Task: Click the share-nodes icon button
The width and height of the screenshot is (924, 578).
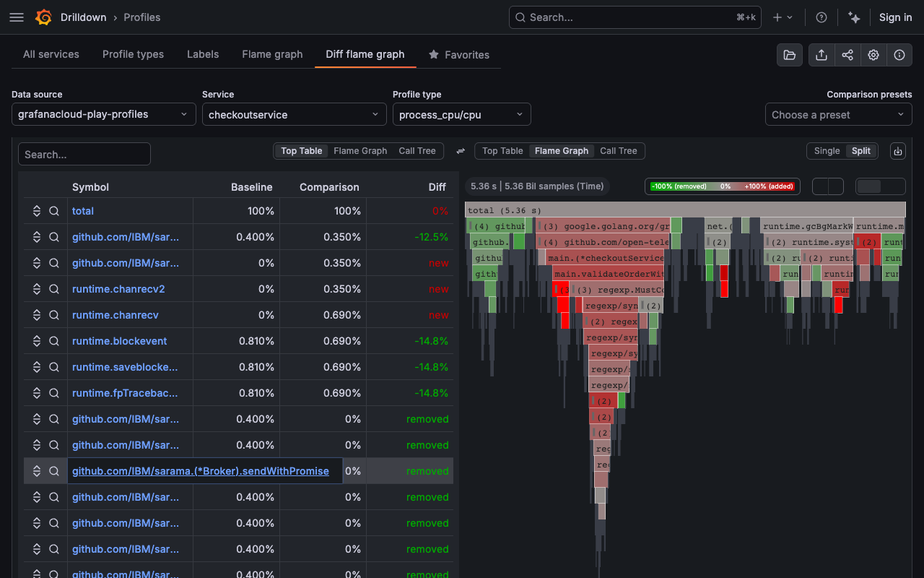Action: [847, 55]
